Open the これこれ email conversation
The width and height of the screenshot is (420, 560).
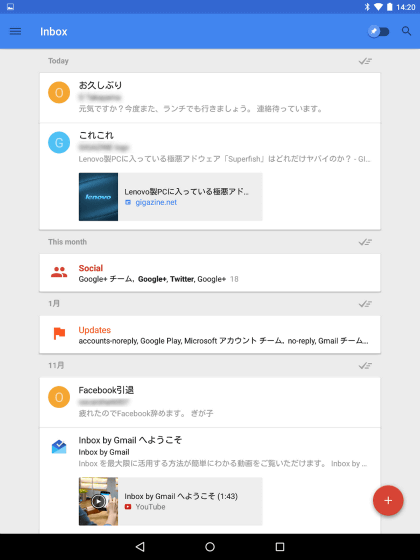[210, 147]
